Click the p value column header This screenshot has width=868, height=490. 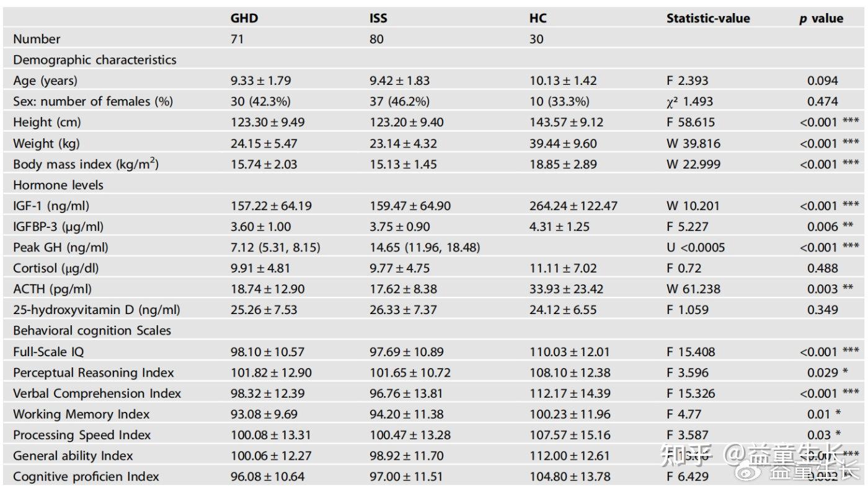(821, 18)
